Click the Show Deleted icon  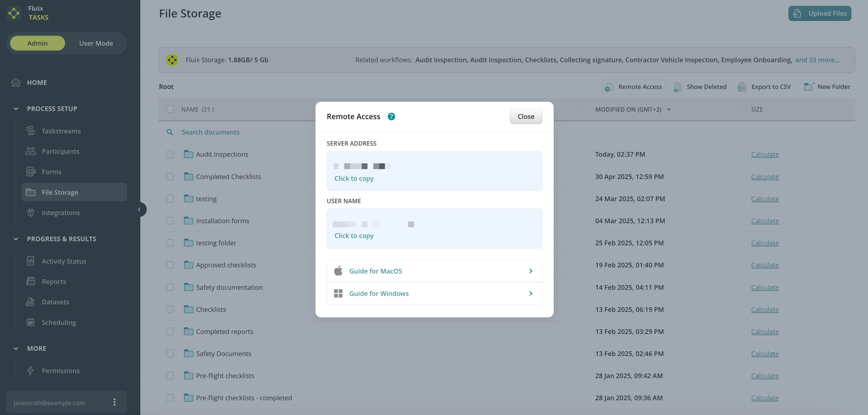tap(677, 87)
